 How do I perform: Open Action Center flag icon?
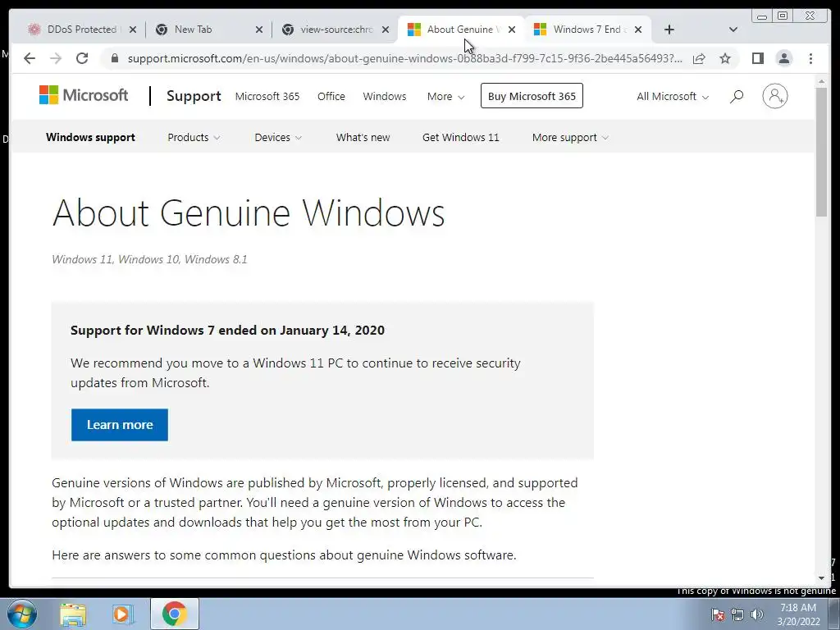(x=718, y=614)
